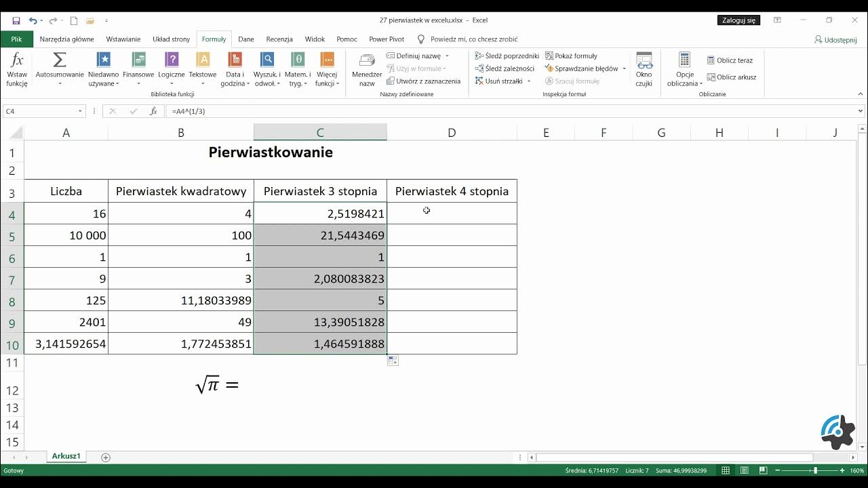Switch to the Układ strony tab
The height and width of the screenshot is (488, 868).
pyautogui.click(x=171, y=39)
